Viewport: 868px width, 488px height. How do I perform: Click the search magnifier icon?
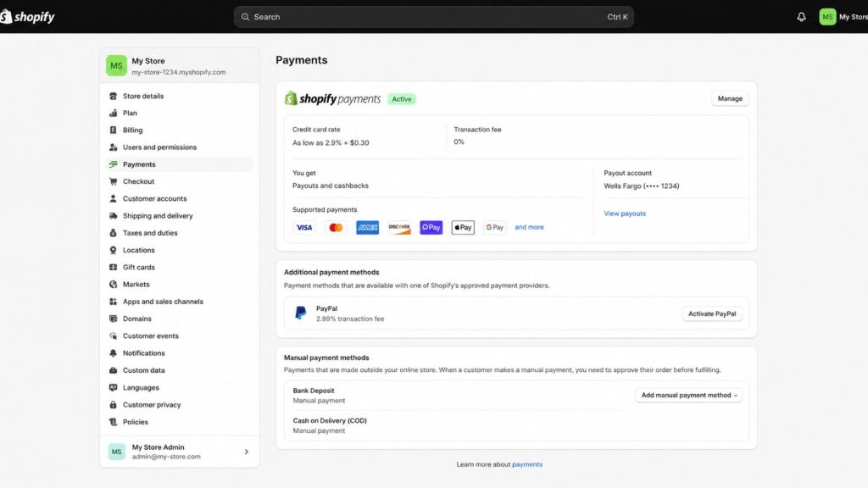coord(245,17)
